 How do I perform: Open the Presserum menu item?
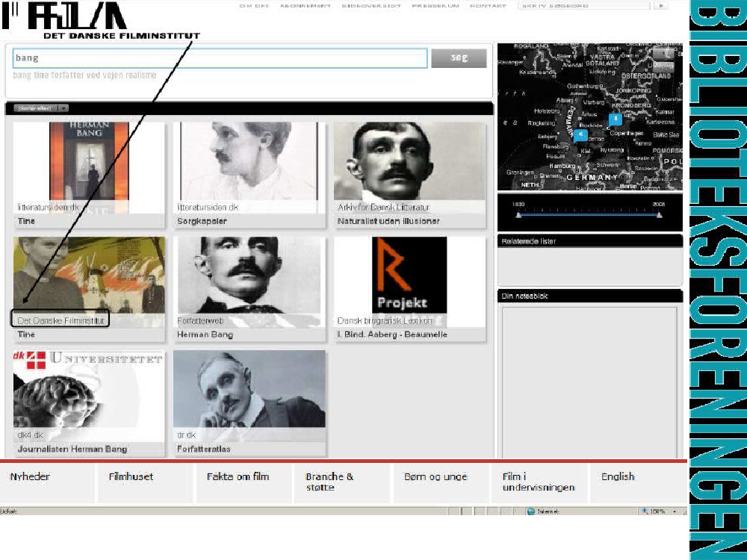(436, 6)
